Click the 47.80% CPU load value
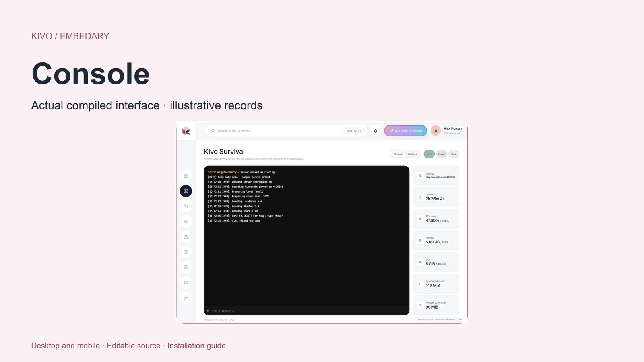 pos(432,220)
